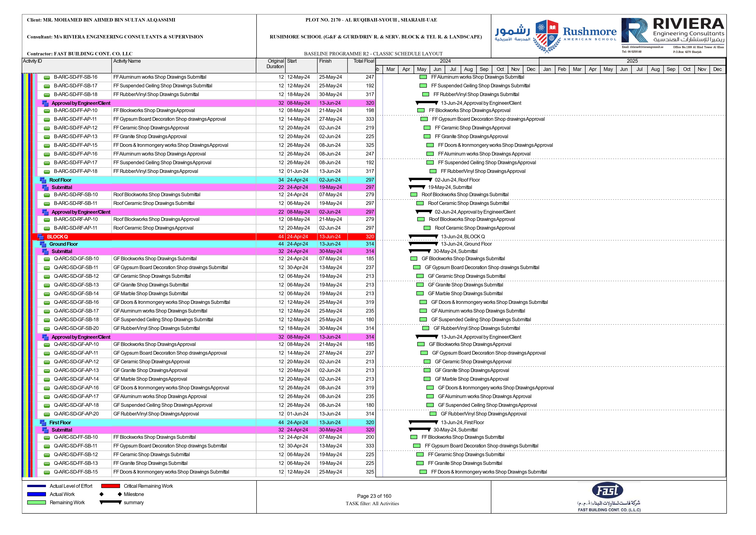756x535 pixels.
Task: Select activity name FF Suspended Ceiling Shop Drawings Approval
Action: click(162, 163)
